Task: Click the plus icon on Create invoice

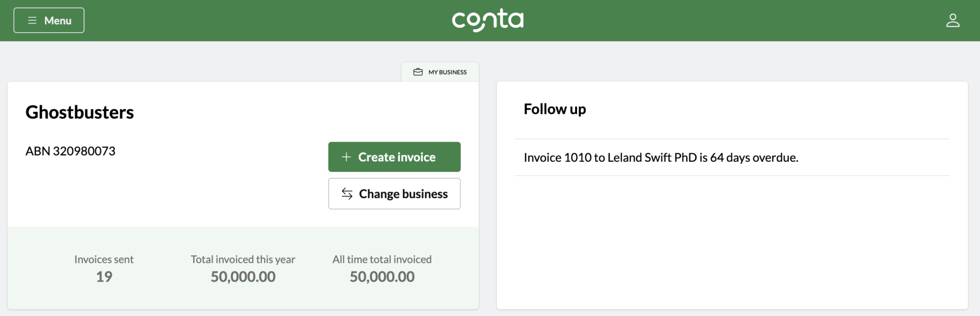Action: click(345, 157)
